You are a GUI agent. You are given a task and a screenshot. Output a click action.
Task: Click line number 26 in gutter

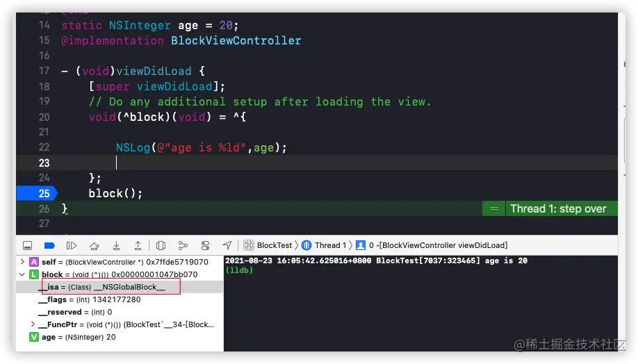pos(44,208)
